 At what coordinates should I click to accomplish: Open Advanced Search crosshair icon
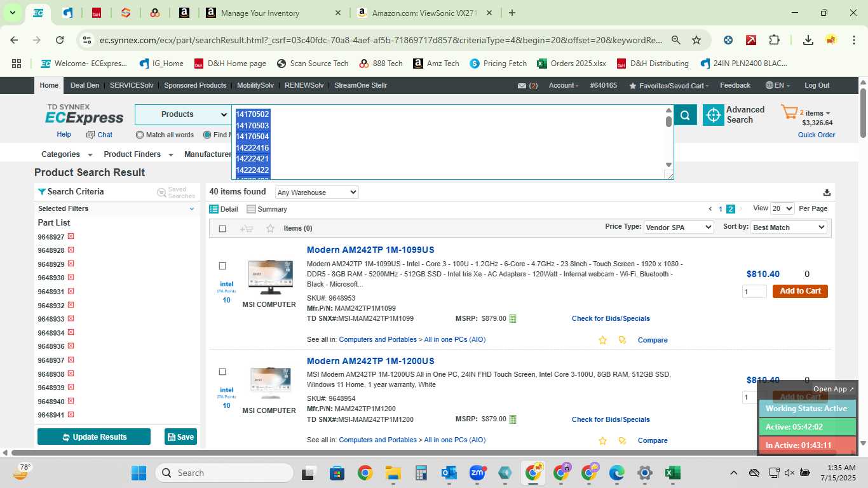click(713, 115)
